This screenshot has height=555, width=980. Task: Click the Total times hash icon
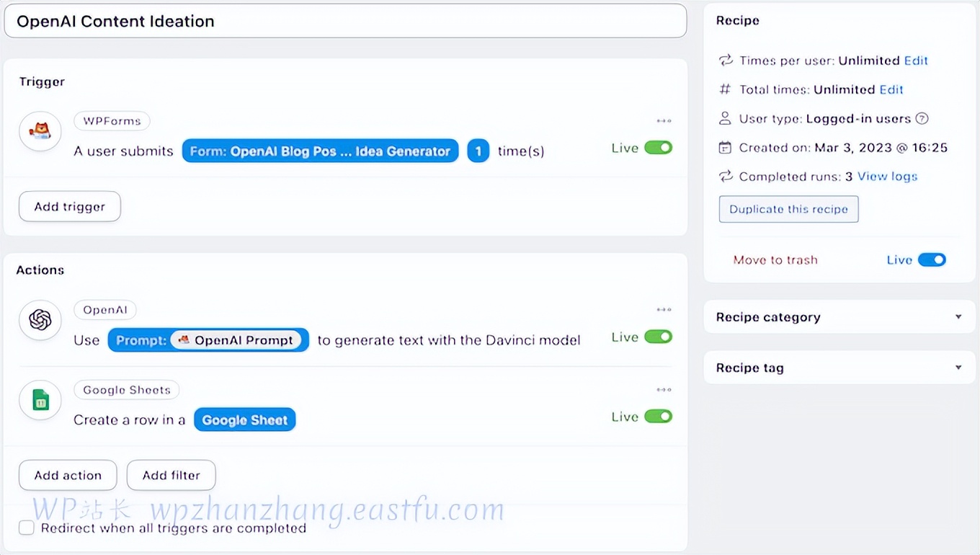(726, 89)
